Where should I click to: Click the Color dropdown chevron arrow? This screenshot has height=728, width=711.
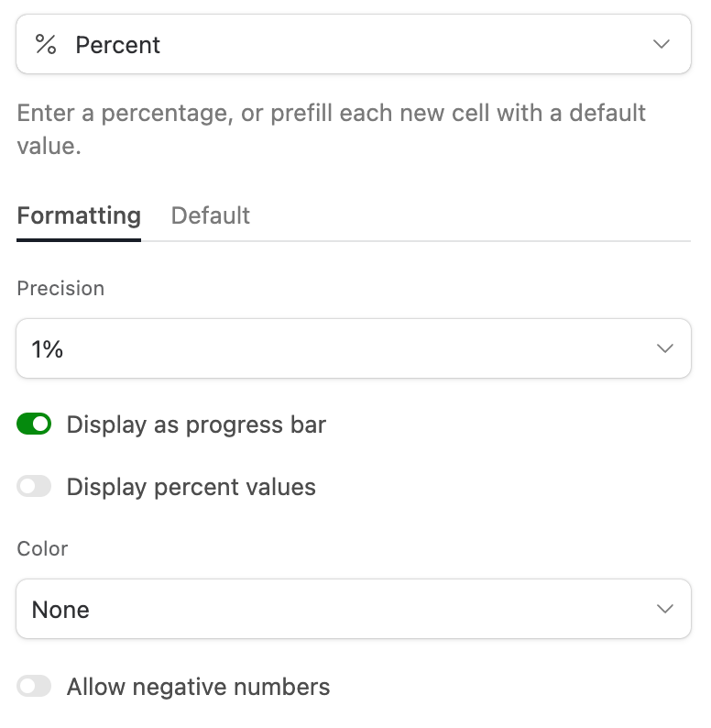click(666, 610)
